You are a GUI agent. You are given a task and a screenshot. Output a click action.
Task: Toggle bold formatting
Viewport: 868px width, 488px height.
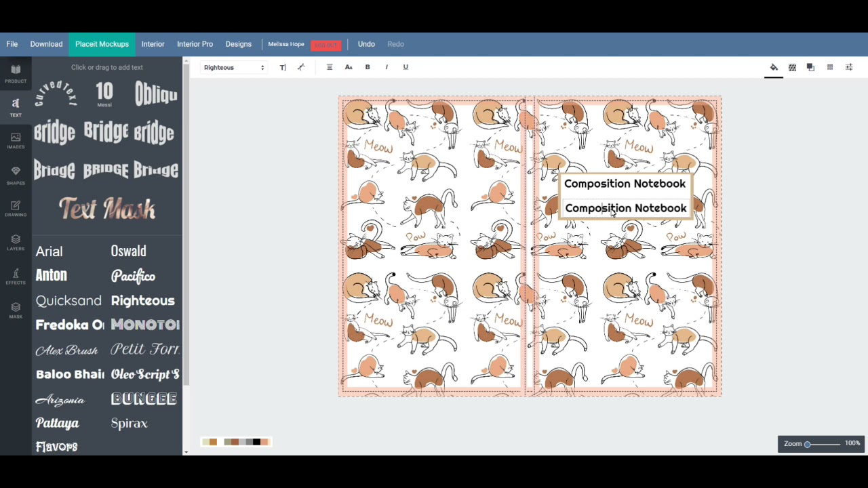(x=368, y=67)
